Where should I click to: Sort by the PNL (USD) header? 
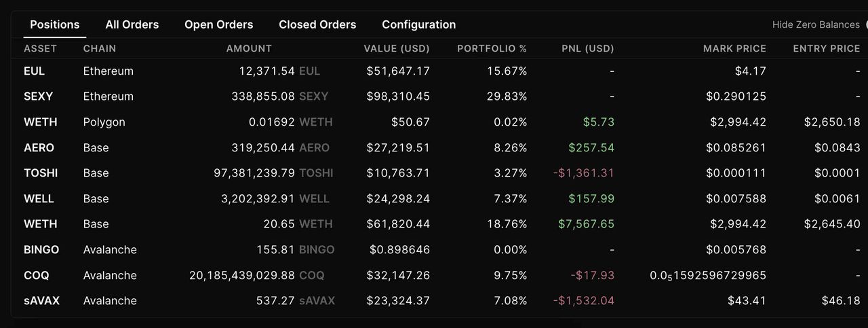[588, 49]
